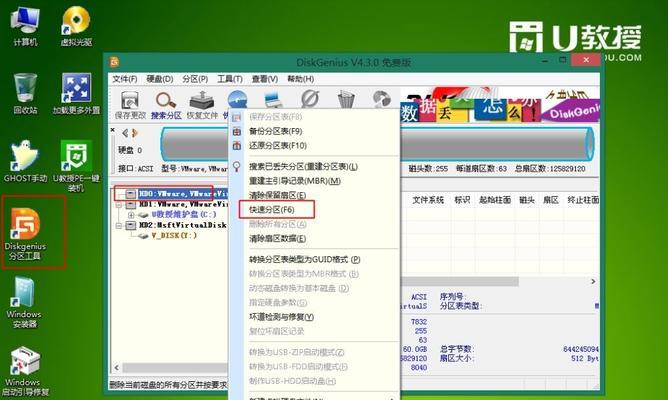Open the 文件(F) menu
The height and width of the screenshot is (400, 668).
[124, 79]
